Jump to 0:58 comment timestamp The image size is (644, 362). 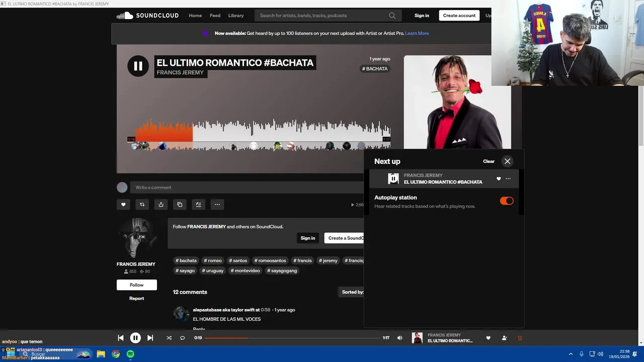point(265,310)
